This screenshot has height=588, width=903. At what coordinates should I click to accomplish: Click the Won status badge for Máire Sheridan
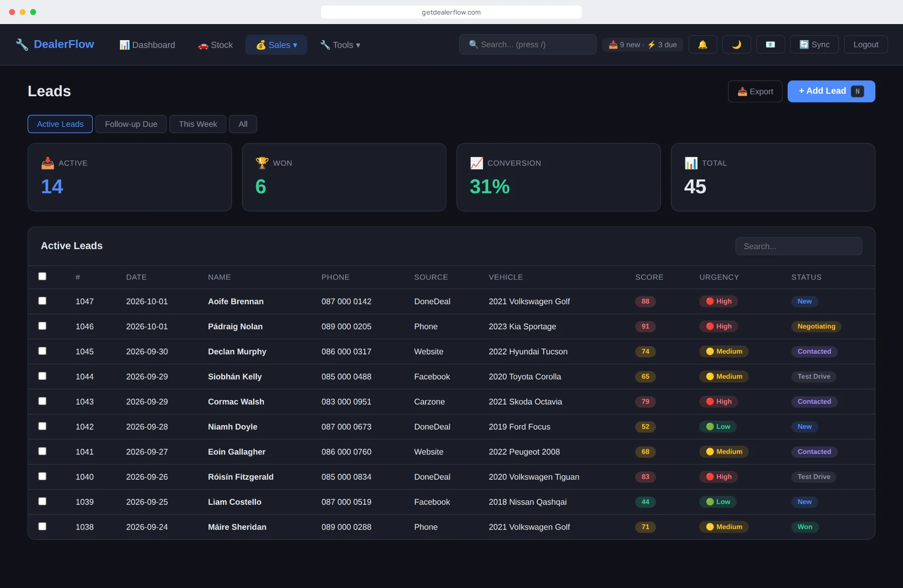click(x=805, y=527)
